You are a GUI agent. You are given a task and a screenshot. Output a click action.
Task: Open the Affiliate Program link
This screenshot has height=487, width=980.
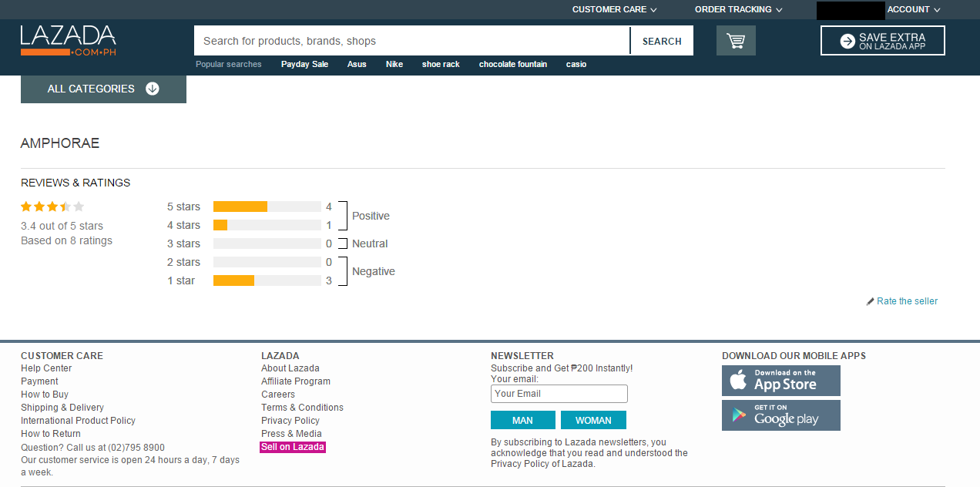[x=296, y=381]
